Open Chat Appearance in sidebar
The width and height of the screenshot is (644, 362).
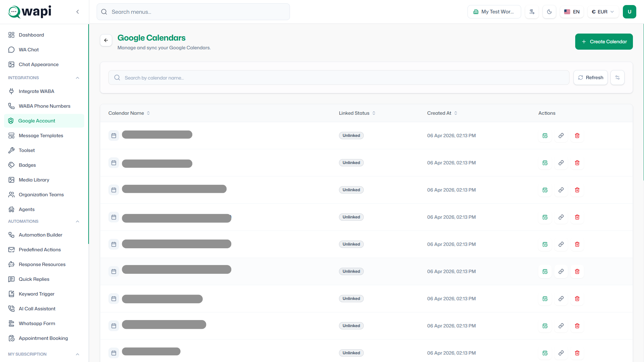click(44, 64)
